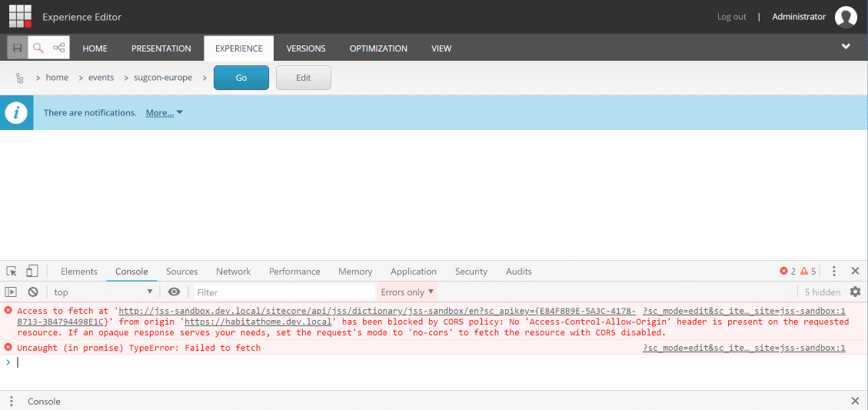Open the navigation tree icon in ribbon
This screenshot has width=868, height=410.
(58, 48)
